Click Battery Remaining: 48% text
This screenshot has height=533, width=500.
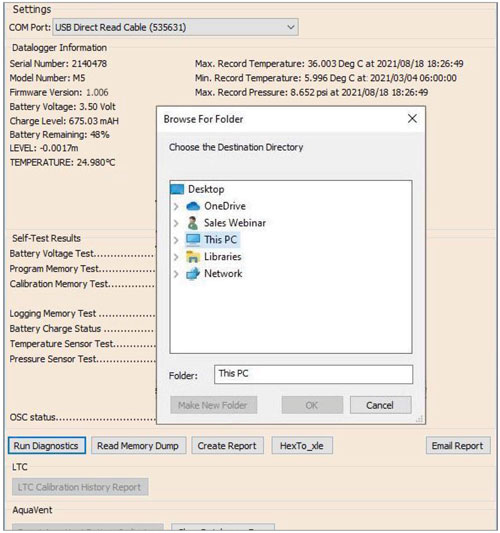(59, 135)
